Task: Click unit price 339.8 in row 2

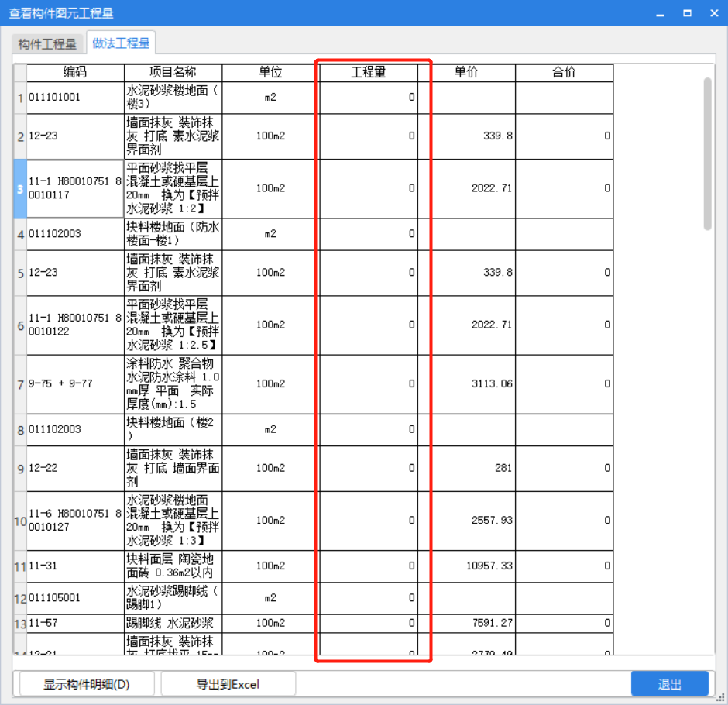Action: click(466, 136)
